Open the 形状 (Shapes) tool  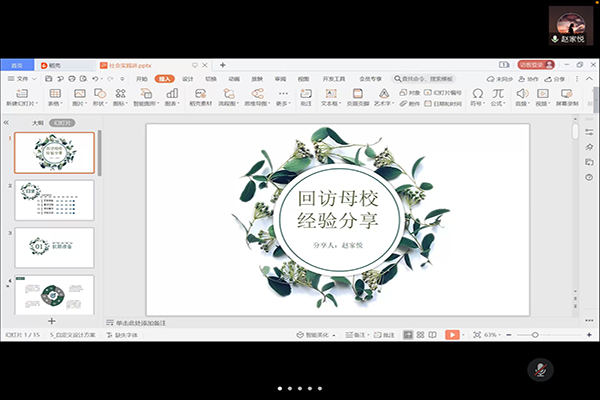point(99,96)
